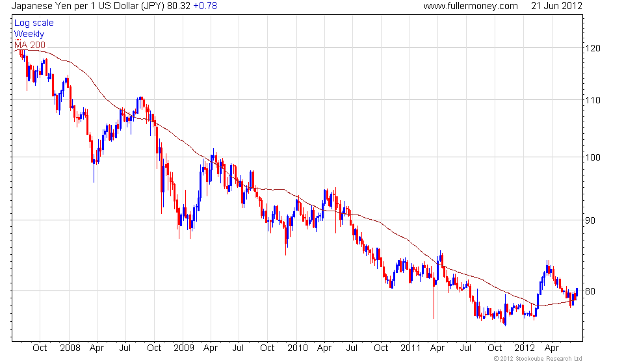Image resolution: width=637 pixels, height=364 pixels.
Task: Click the 110 price axis label
Action: 593,100
